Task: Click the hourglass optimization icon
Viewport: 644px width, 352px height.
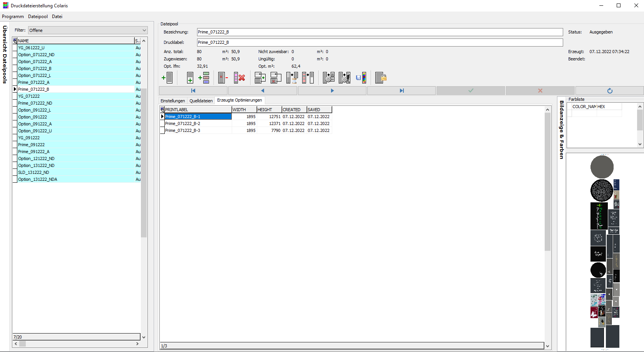Action: [x=292, y=78]
